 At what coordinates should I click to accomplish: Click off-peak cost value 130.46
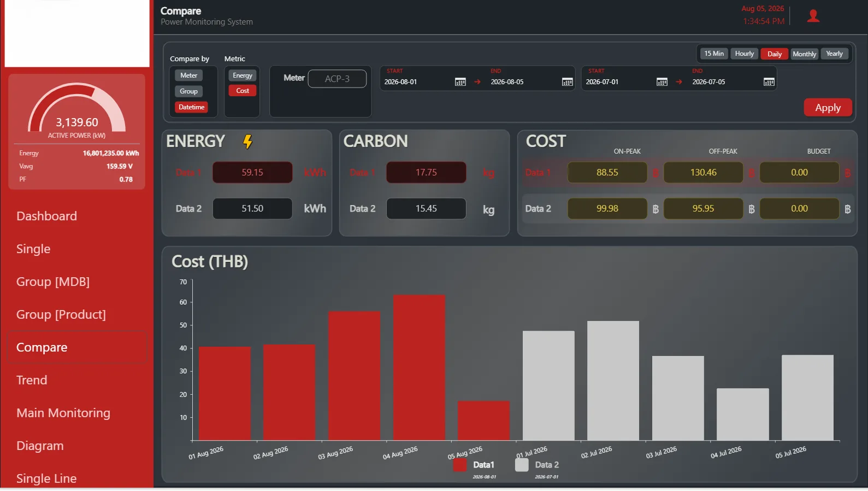tap(704, 172)
